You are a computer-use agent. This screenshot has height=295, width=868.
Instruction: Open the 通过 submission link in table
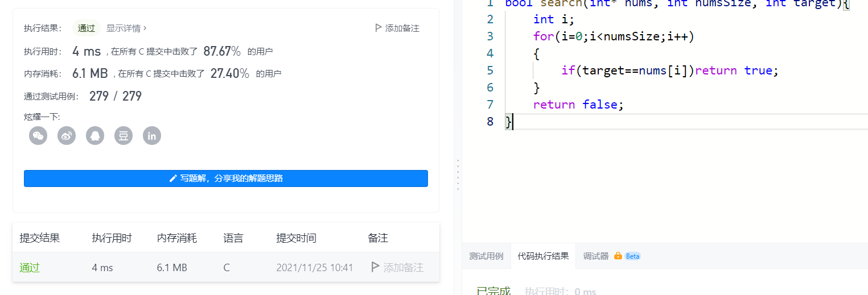point(30,268)
